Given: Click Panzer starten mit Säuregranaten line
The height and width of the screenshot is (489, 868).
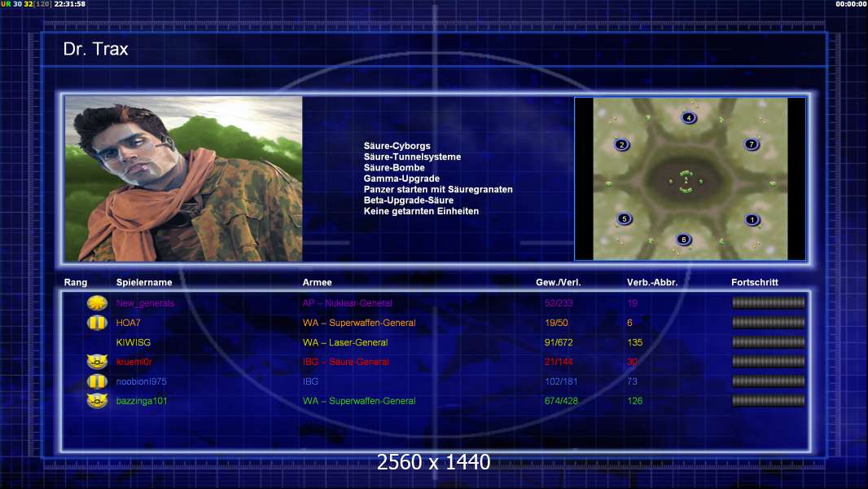Looking at the screenshot, I should [438, 189].
